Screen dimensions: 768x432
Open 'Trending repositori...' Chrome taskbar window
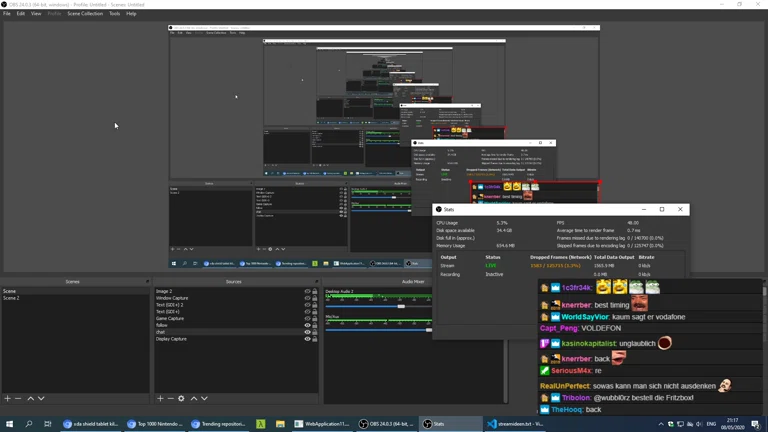(219, 424)
